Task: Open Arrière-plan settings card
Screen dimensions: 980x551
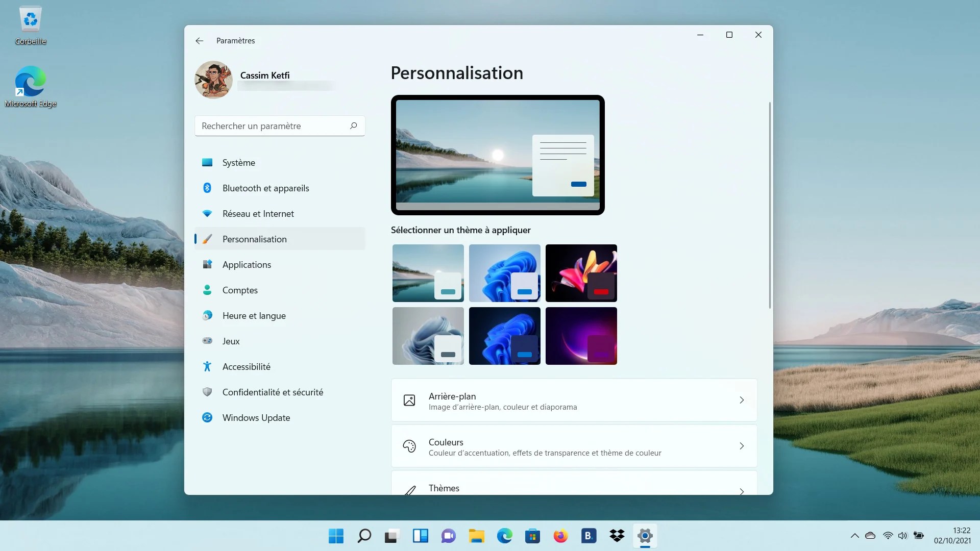Action: click(574, 400)
